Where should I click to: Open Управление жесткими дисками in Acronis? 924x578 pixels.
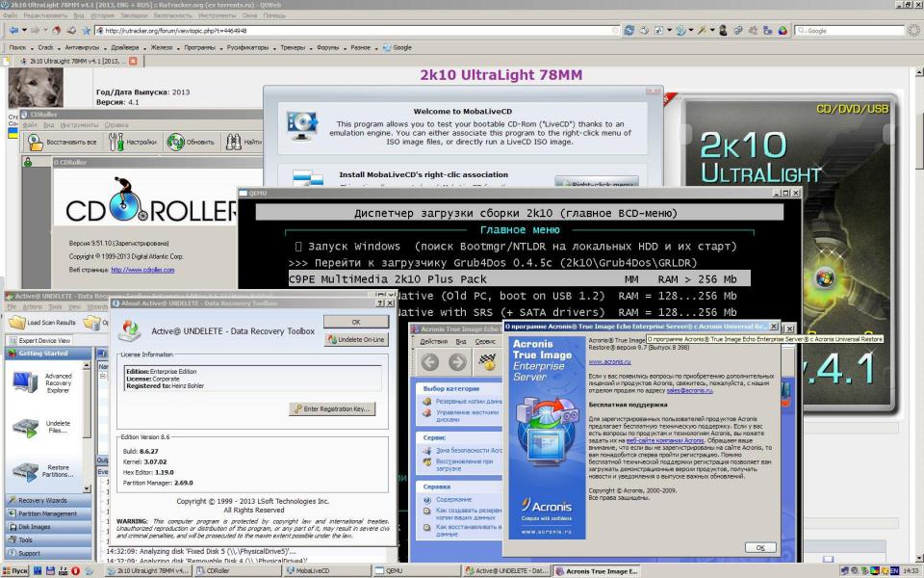point(468,416)
